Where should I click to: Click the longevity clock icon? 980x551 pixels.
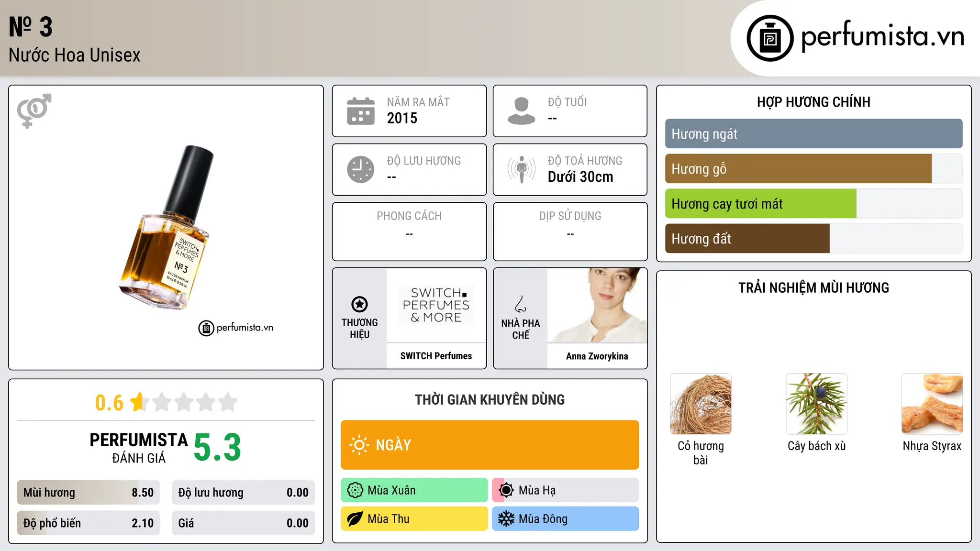coord(361,169)
